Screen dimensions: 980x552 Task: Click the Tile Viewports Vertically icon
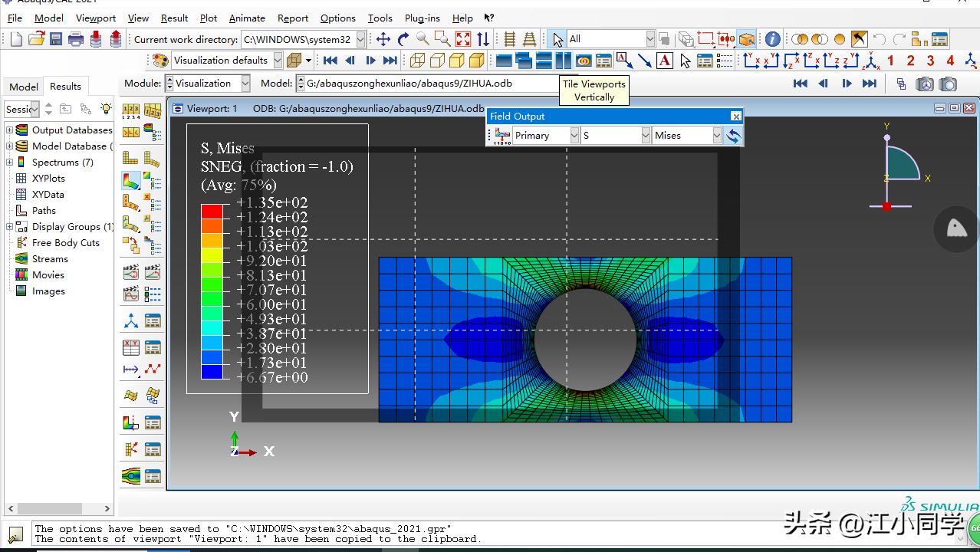pos(564,60)
